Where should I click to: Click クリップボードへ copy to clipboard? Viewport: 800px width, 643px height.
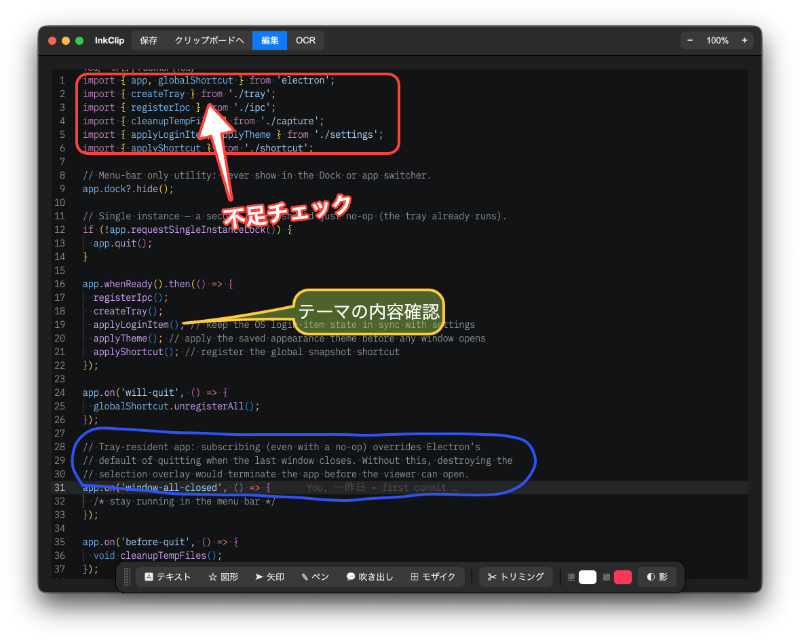209,40
